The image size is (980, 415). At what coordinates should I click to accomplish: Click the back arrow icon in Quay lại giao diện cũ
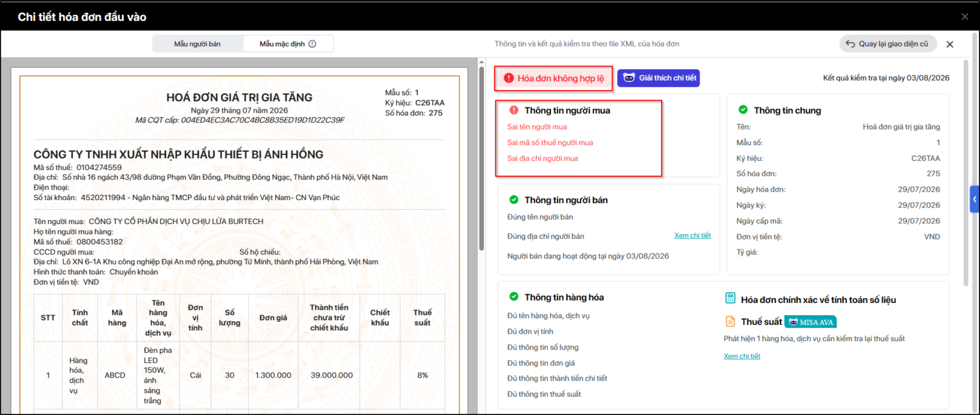pos(850,44)
